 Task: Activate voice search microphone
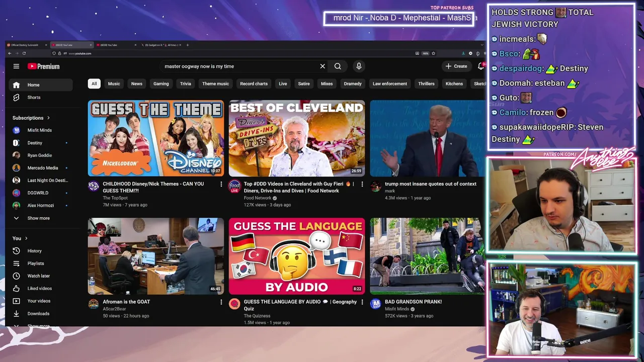359,66
